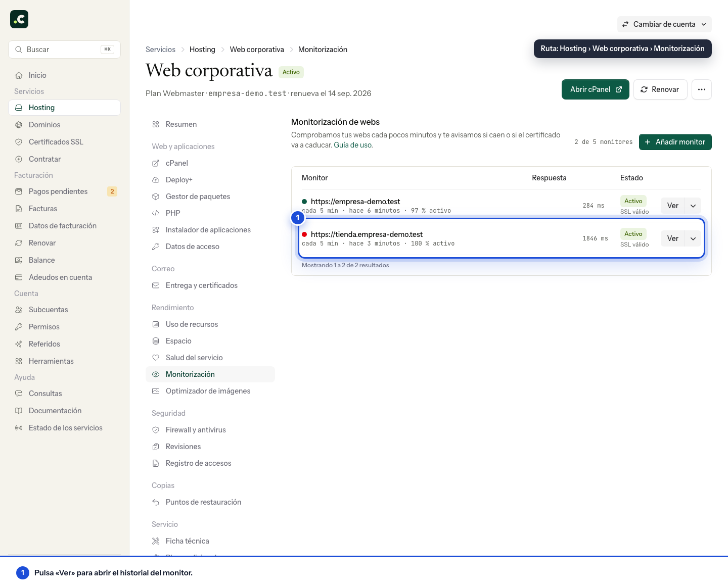Open the Guía de uso link
This screenshot has width=728, height=588.
point(353,145)
